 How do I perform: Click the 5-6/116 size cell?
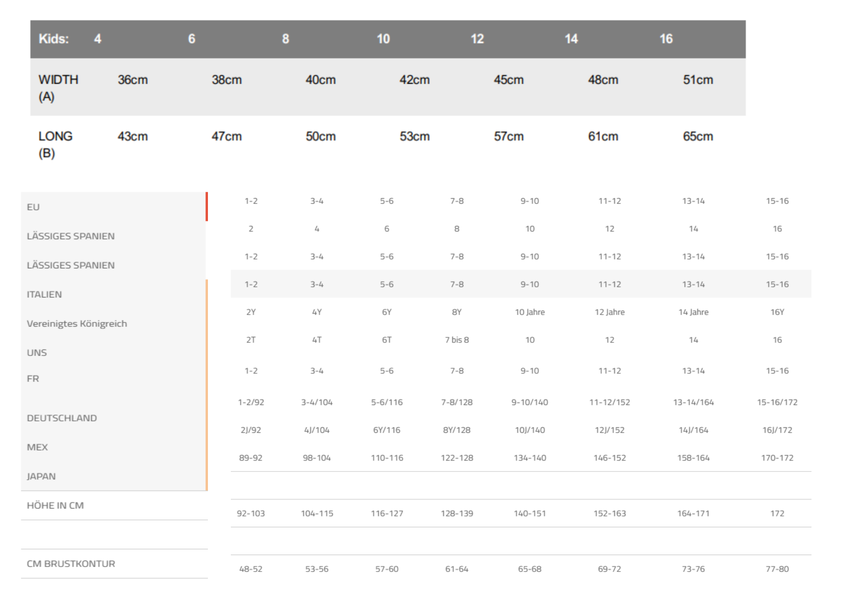click(387, 402)
